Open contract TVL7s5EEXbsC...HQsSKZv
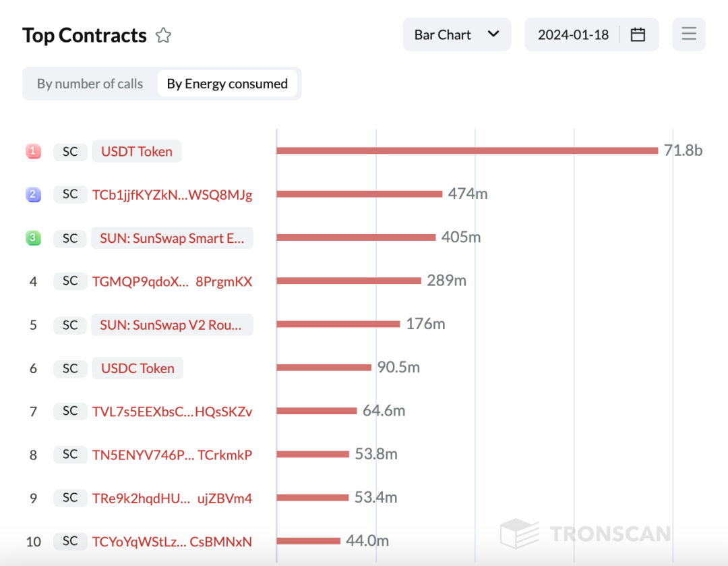Screen dimensions: 728x566 point(173,412)
